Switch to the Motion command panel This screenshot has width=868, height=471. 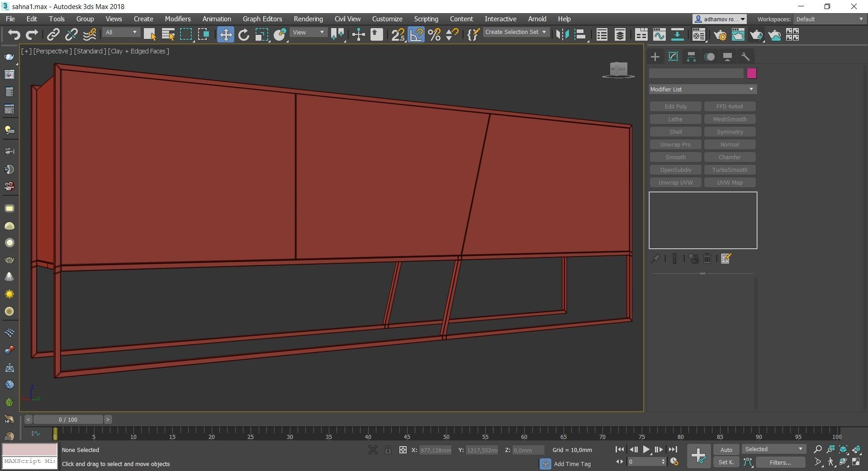click(x=709, y=57)
